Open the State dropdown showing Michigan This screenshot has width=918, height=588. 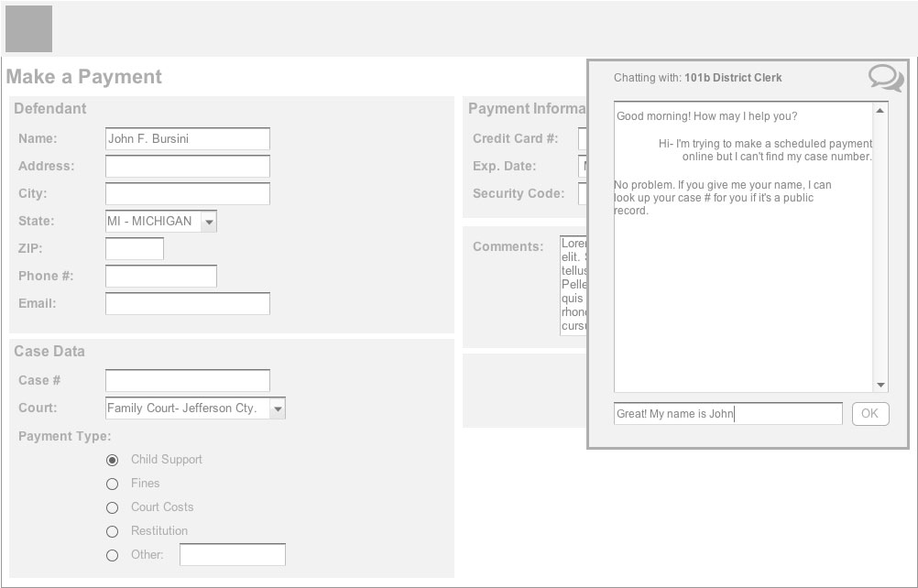click(x=208, y=222)
